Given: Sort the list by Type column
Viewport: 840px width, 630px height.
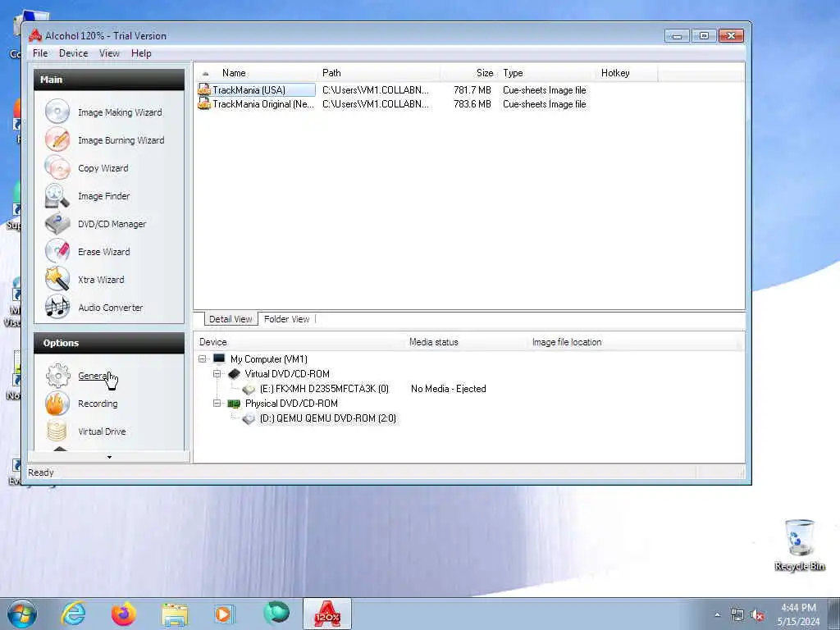Looking at the screenshot, I should (546, 73).
